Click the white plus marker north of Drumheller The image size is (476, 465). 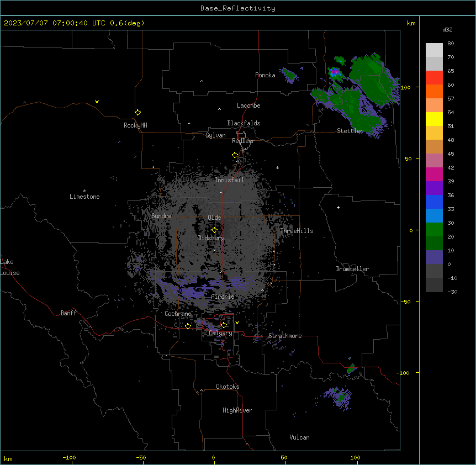pos(338,207)
